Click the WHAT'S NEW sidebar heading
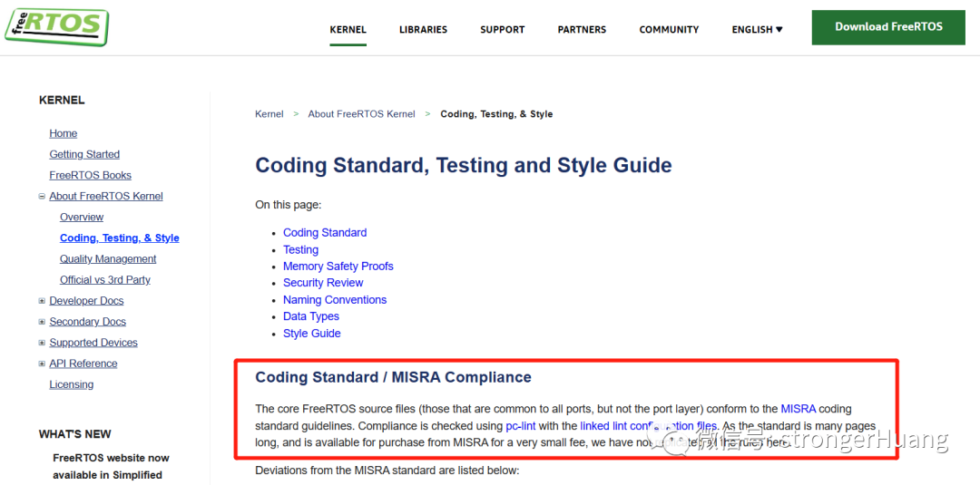 (75, 434)
